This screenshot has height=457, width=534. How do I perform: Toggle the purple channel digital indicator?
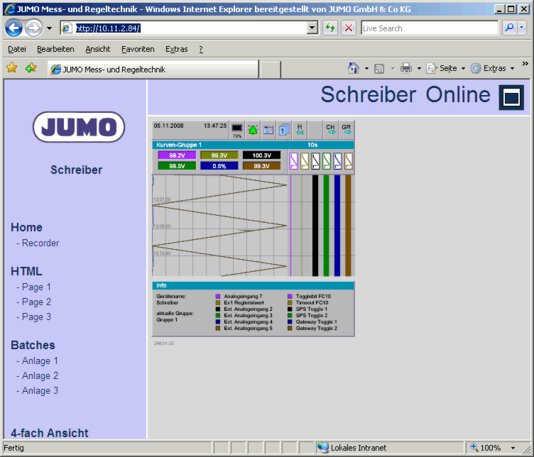(x=294, y=161)
